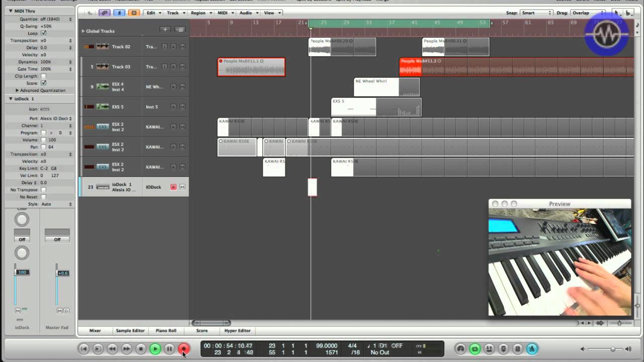644x362 pixels.
Task: Click the NE Wheel Whirl region
Action: click(x=386, y=86)
